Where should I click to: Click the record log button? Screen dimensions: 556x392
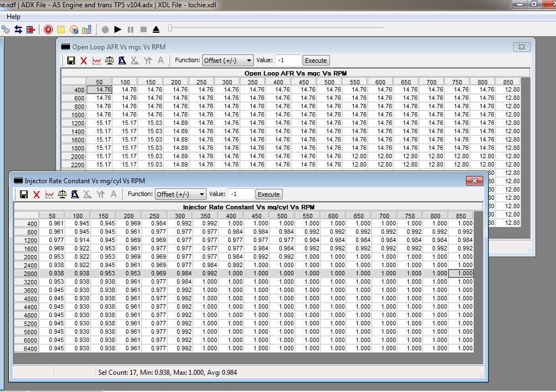105,30
